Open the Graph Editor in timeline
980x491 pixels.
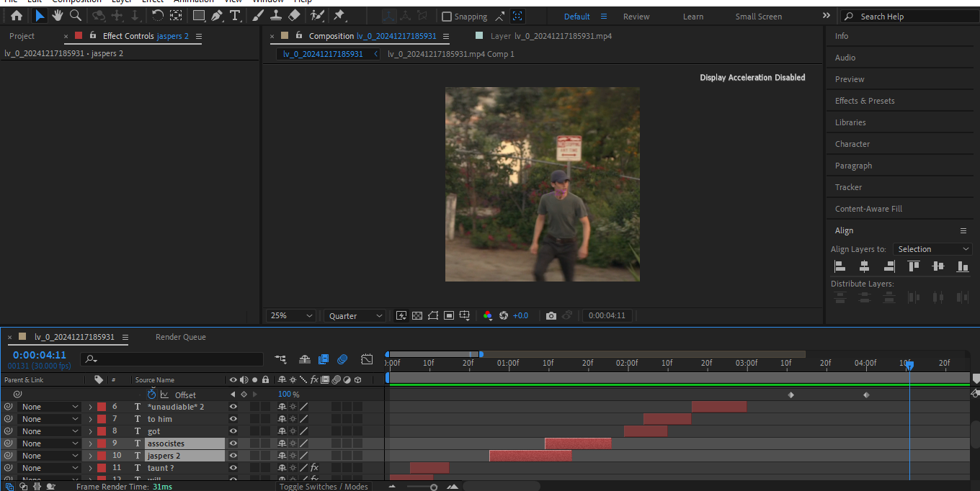367,359
